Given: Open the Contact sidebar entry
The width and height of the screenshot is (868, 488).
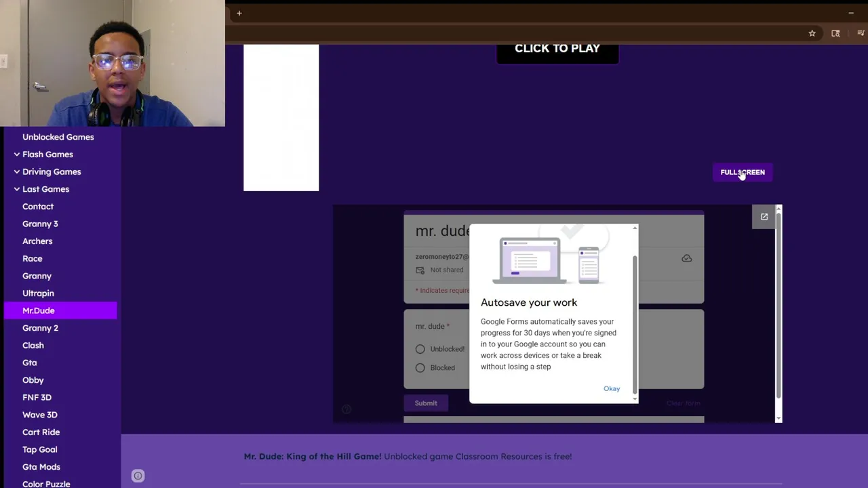Looking at the screenshot, I should (x=38, y=206).
